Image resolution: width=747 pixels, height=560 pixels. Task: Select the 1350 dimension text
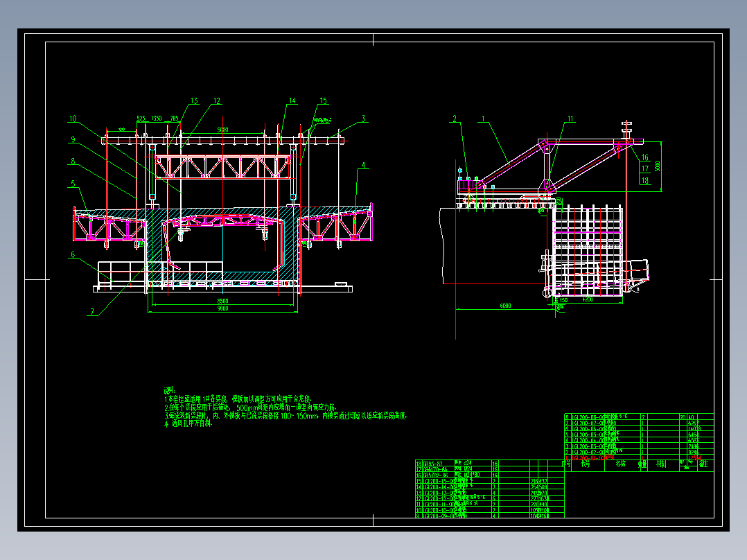point(157,119)
